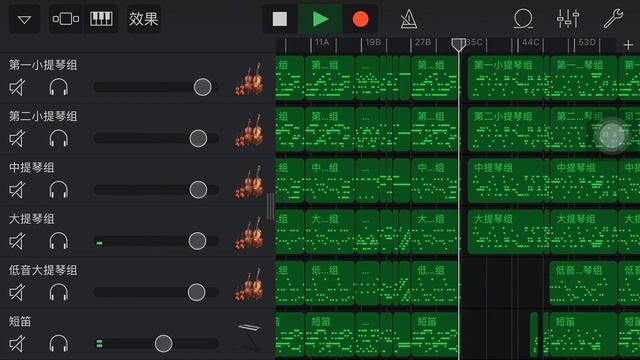Mute the 大提琴组 track

coord(17,242)
